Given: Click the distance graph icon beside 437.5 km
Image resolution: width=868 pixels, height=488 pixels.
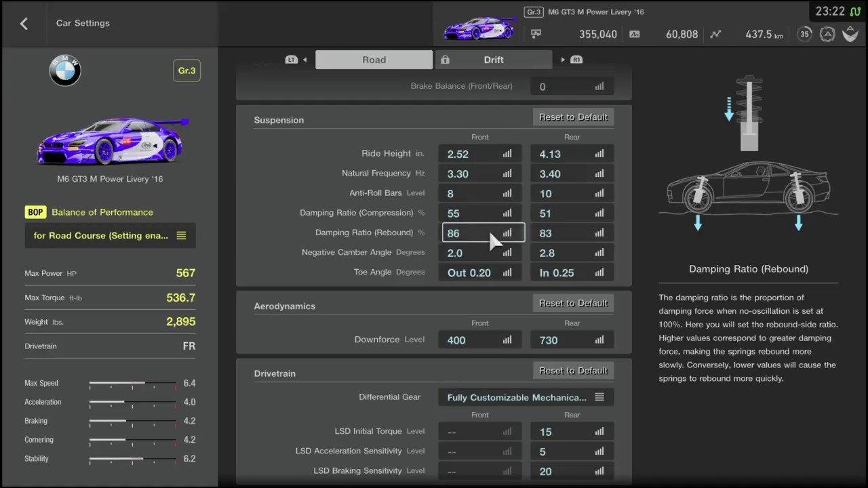Looking at the screenshot, I should 715,34.
